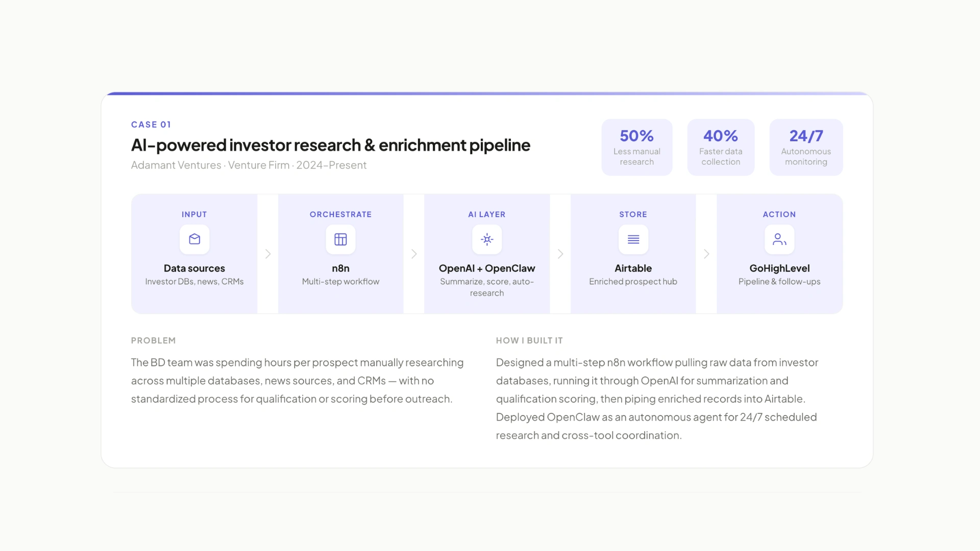Click the Airtable list lines icon
This screenshot has height=551, width=980.
(x=633, y=239)
